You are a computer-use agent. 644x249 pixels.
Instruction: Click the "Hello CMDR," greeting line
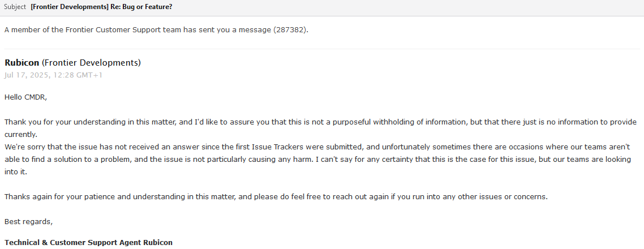pyautogui.click(x=26, y=97)
